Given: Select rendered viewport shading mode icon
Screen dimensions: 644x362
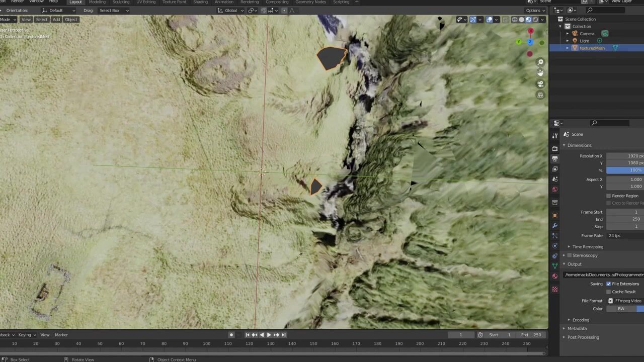Looking at the screenshot, I should pyautogui.click(x=535, y=20).
